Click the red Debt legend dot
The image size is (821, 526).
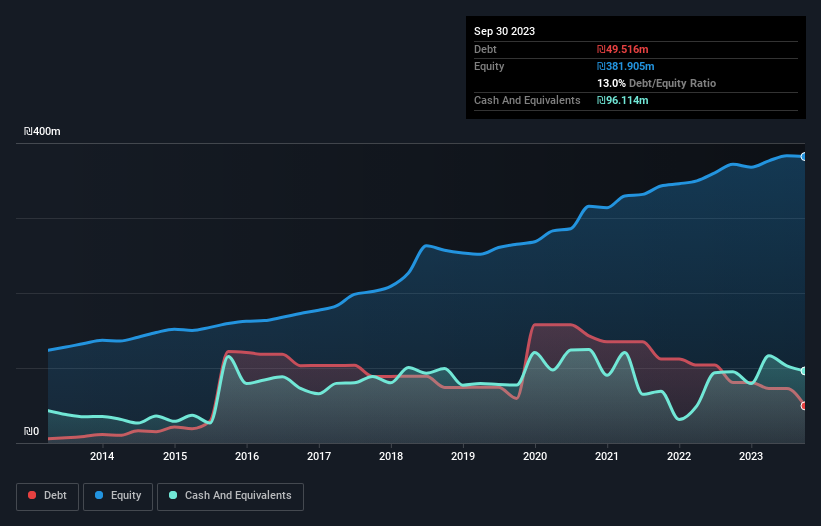tap(32, 495)
